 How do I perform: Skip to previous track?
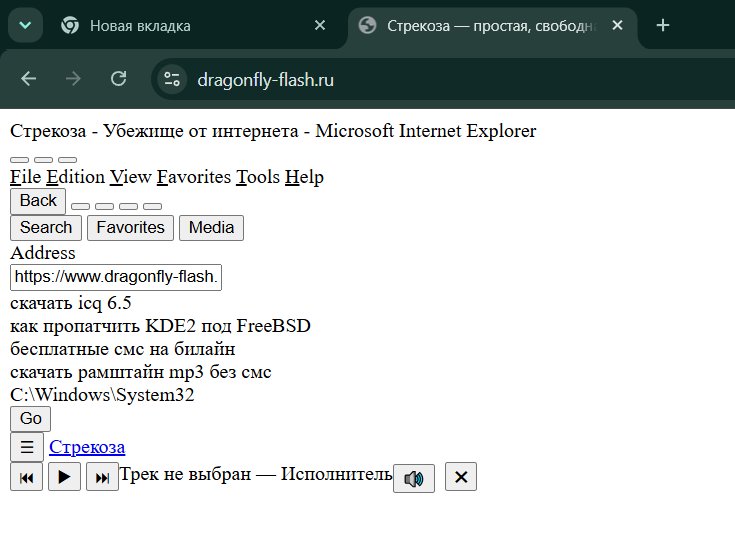point(27,477)
